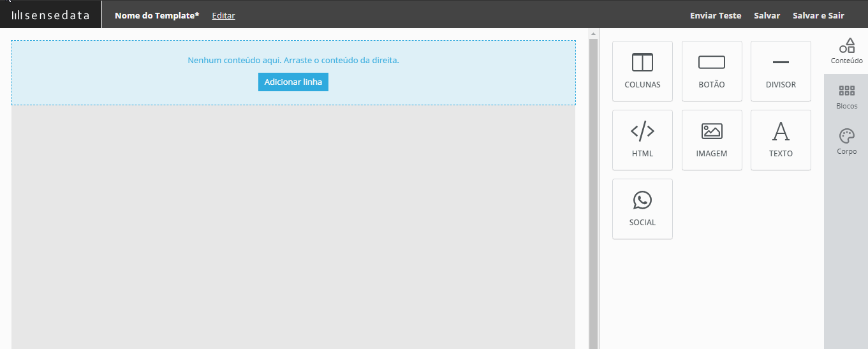This screenshot has height=349, width=868.
Task: Click the canvas vertical scrollbar track
Action: [x=593, y=194]
